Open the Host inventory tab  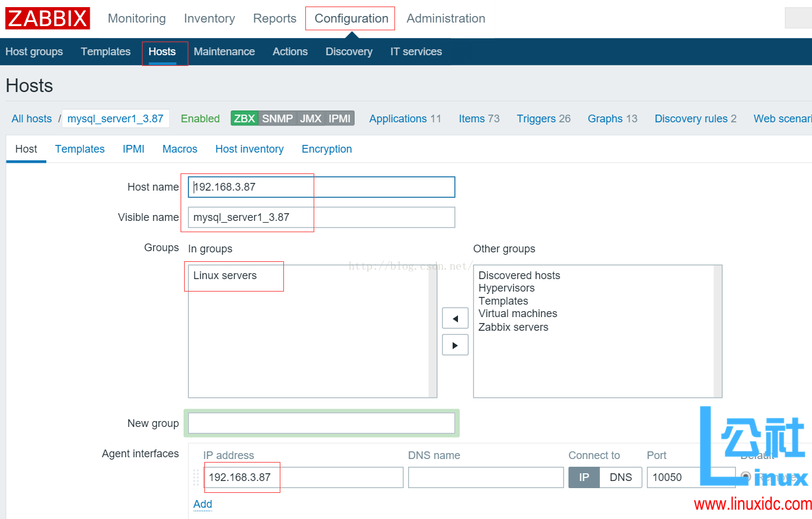point(249,148)
